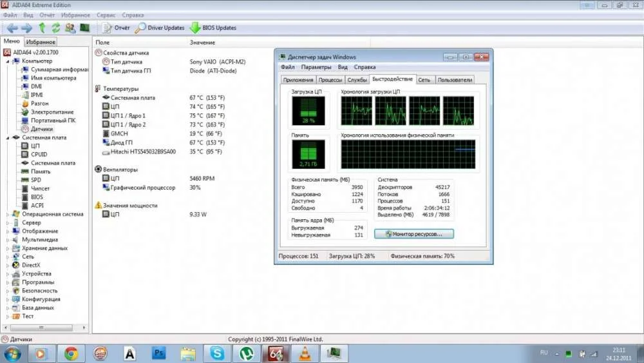
Task: Select Портативный ПК tree item
Action: pos(48,121)
